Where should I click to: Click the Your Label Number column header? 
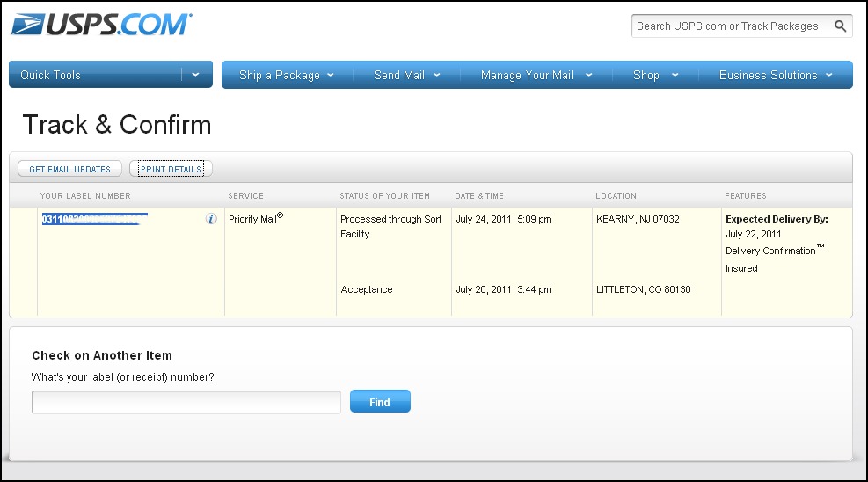click(85, 196)
